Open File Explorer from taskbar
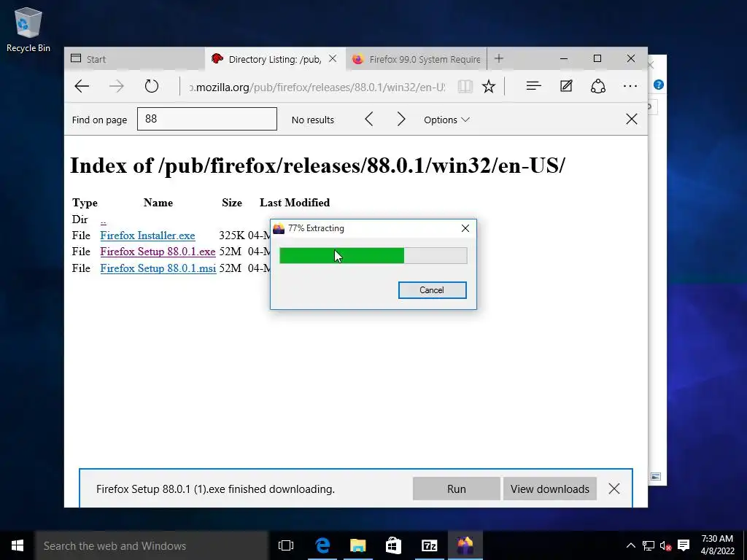The width and height of the screenshot is (747, 560). point(357,545)
